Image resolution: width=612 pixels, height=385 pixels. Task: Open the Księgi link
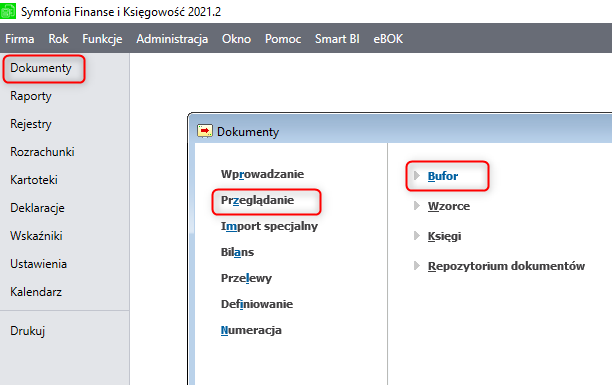[x=444, y=236]
